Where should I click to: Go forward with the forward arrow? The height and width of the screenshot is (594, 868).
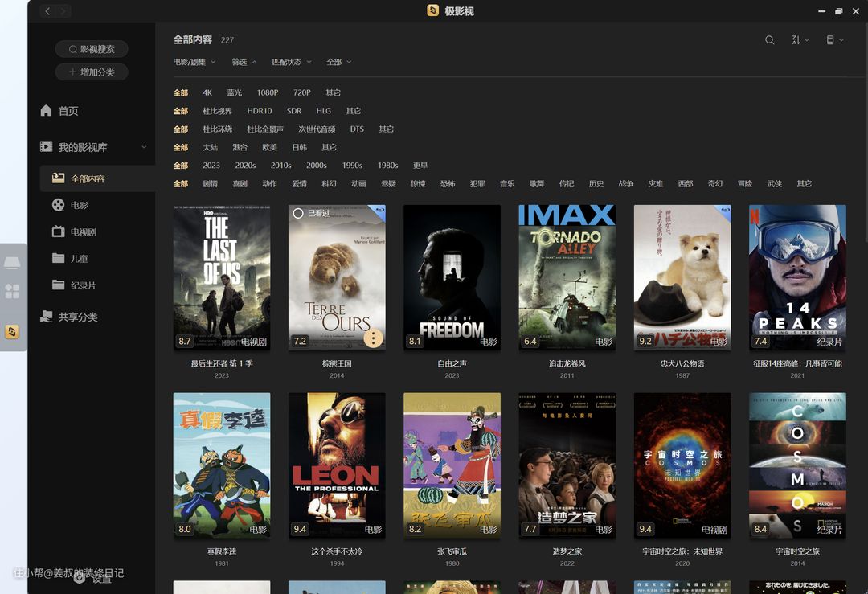(x=63, y=11)
